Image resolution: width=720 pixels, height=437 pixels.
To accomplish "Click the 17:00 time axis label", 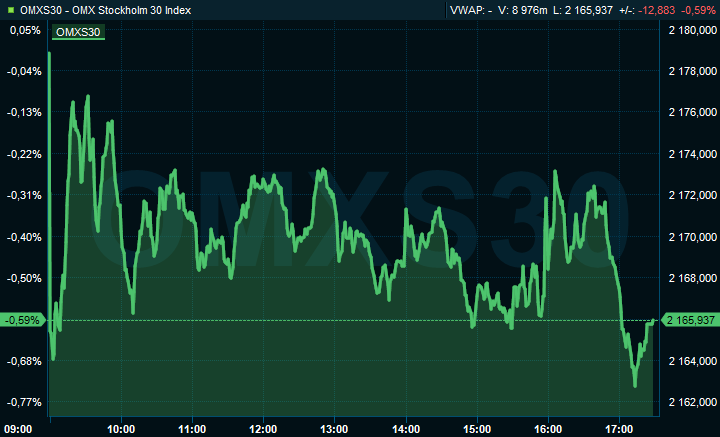I will (x=619, y=430).
